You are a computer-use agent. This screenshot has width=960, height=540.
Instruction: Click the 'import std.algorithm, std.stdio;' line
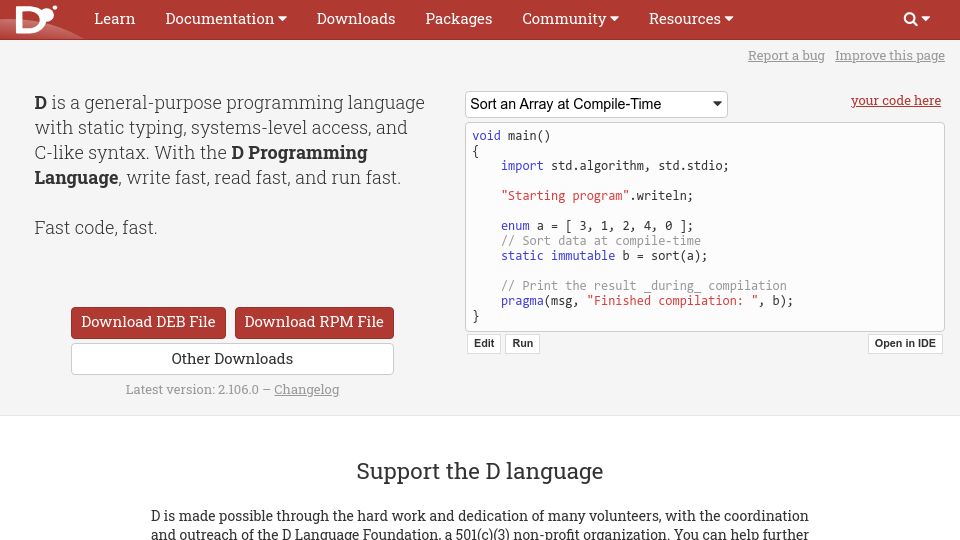pos(615,166)
